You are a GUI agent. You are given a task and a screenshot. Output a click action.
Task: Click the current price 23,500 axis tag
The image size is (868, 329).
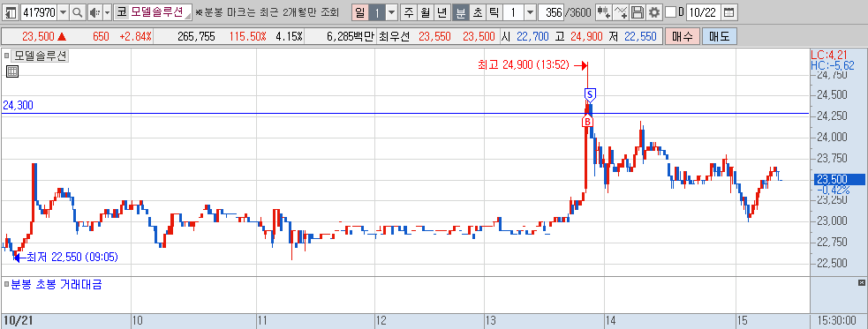(839, 179)
